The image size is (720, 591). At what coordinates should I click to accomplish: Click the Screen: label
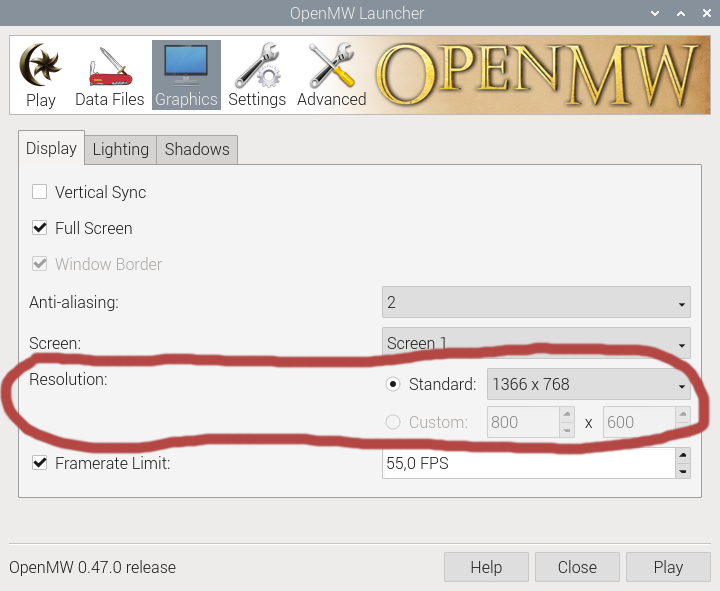55,343
